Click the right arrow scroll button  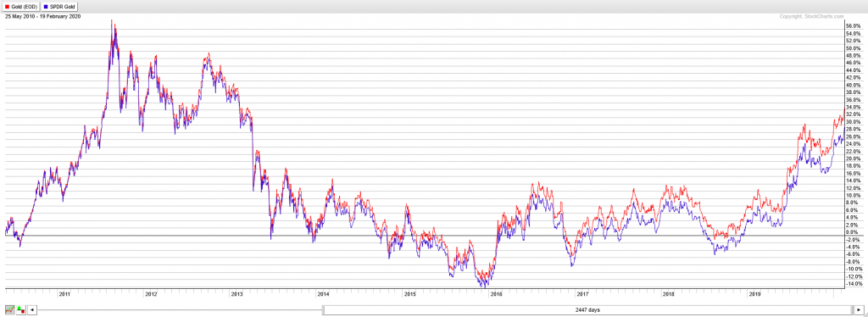pos(859,310)
